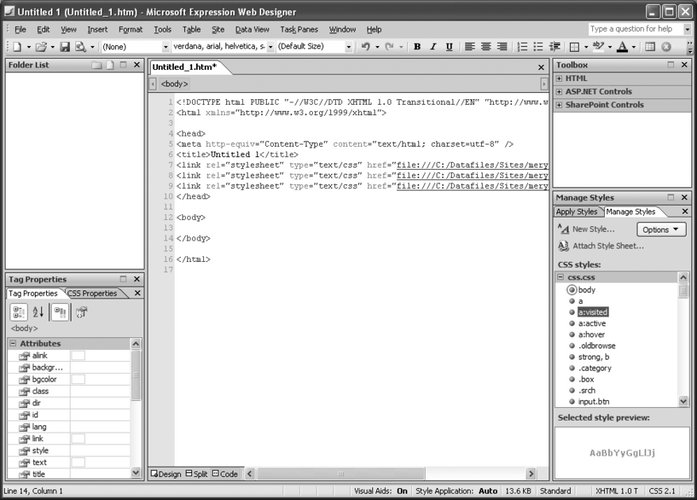Click the Options button in Manage Styles
The width and height of the screenshot is (697, 500).
point(662,229)
